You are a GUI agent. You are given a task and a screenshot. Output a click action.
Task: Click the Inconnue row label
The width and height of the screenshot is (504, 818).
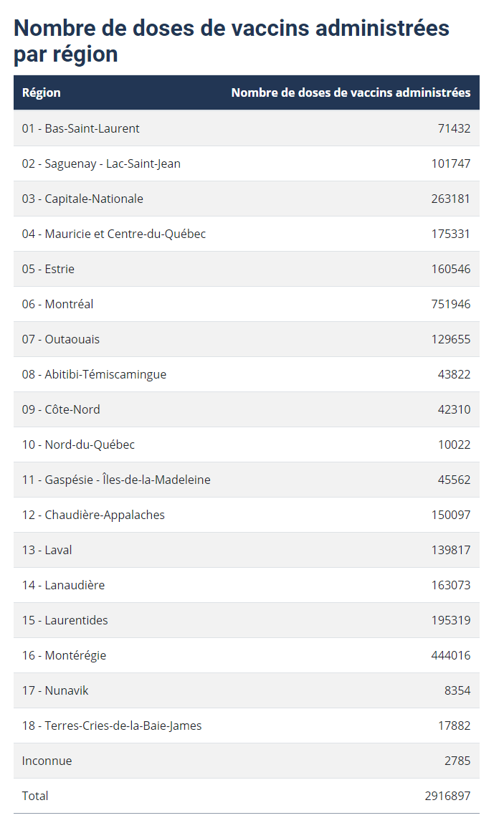tap(47, 761)
